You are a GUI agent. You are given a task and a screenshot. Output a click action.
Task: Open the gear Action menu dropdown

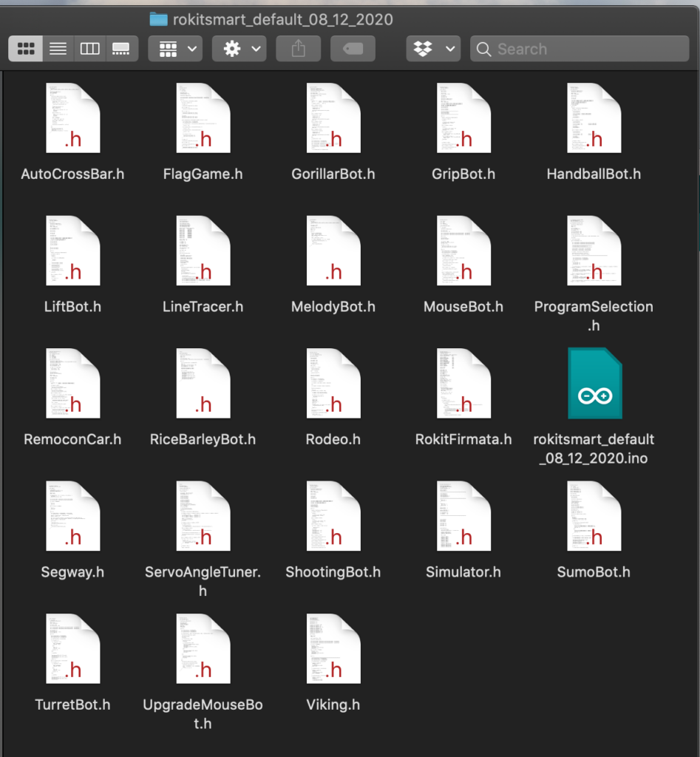point(239,49)
